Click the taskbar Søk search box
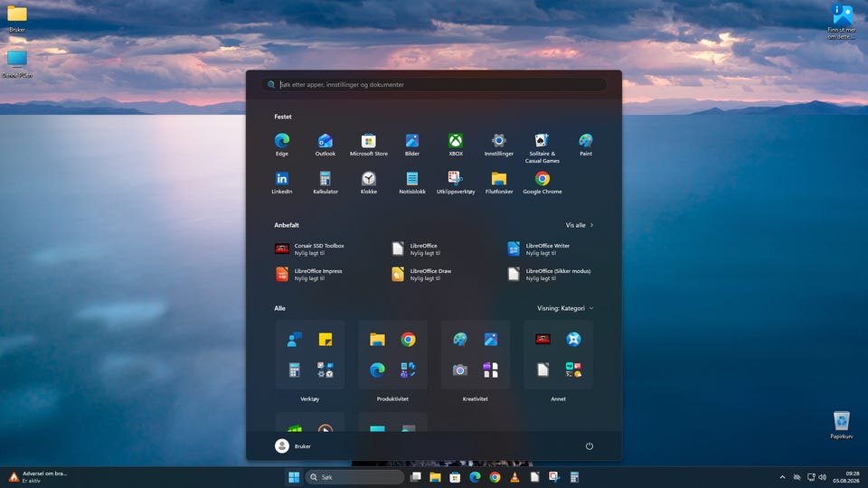868x488 pixels. click(x=354, y=477)
